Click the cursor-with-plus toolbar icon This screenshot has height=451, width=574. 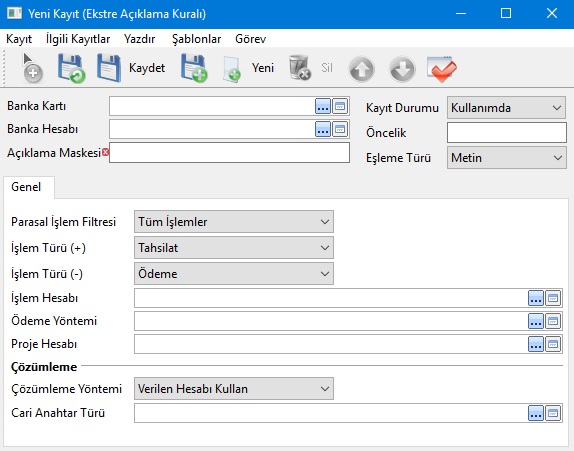(32, 68)
